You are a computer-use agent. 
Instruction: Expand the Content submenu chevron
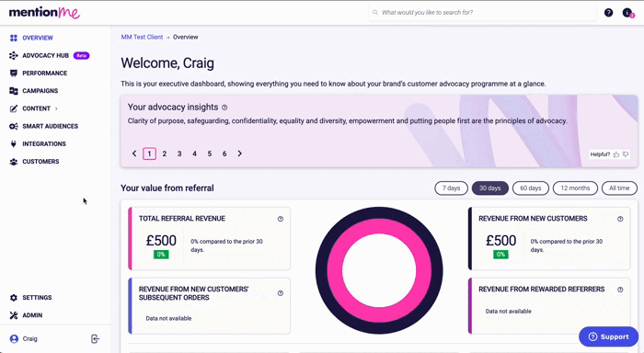(56, 108)
